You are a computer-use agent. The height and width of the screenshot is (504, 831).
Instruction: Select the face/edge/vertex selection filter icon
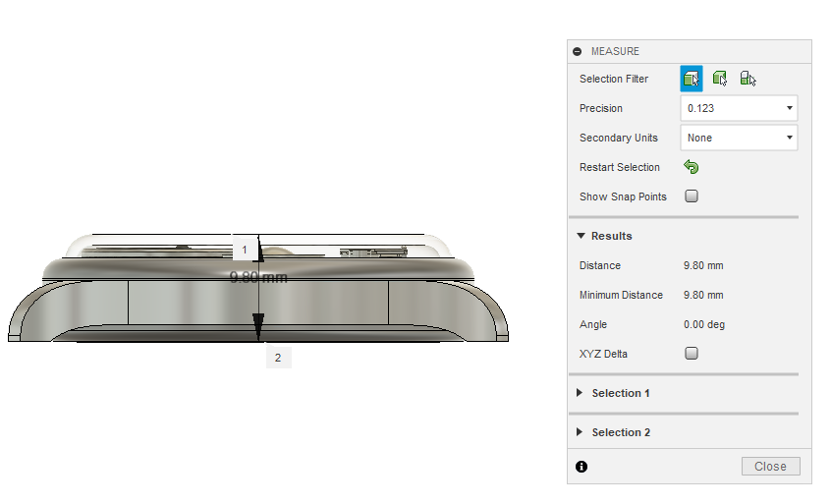coord(692,79)
